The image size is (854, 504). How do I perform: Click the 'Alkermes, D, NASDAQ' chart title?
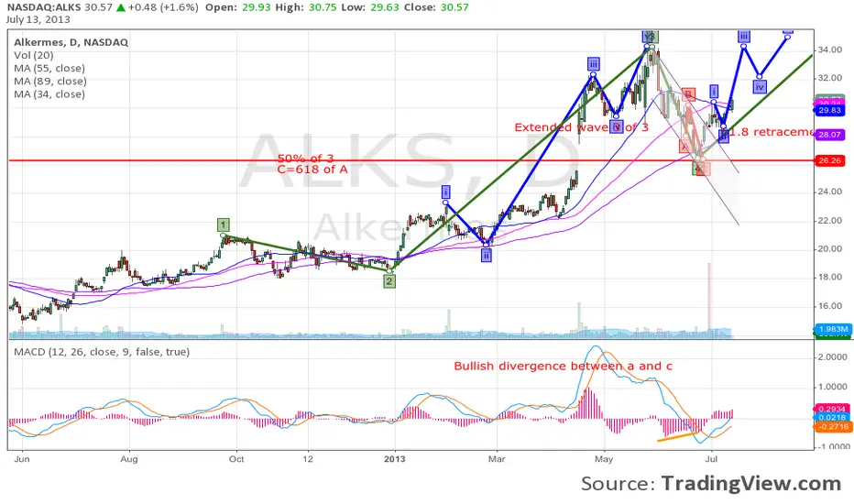pos(71,42)
